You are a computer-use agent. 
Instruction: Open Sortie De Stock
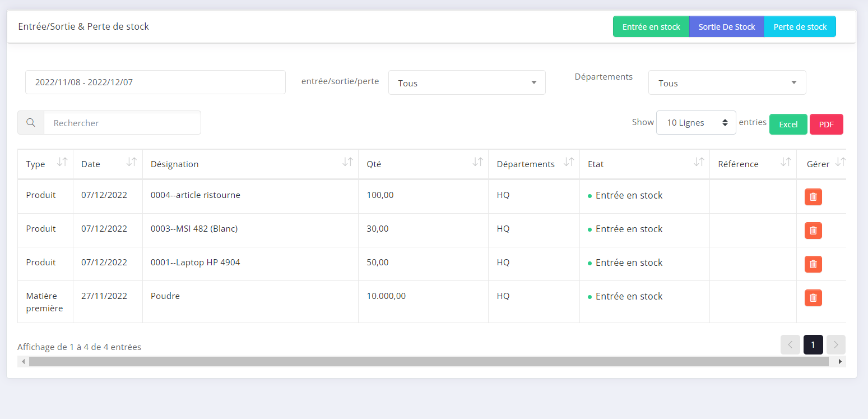pos(727,27)
